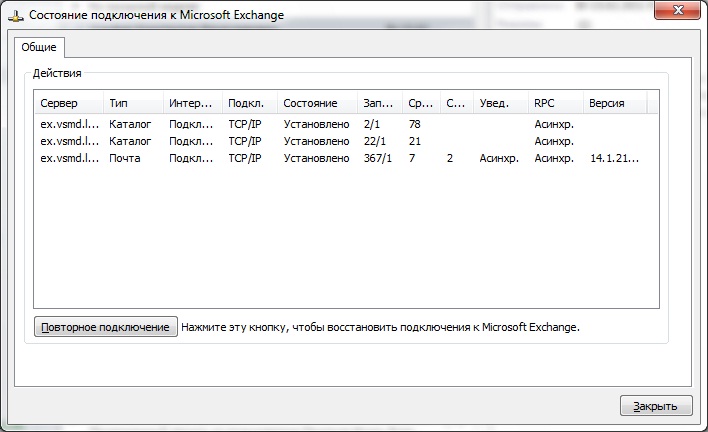Click the average response value 7
The width and height of the screenshot is (708, 432).
click(x=412, y=158)
